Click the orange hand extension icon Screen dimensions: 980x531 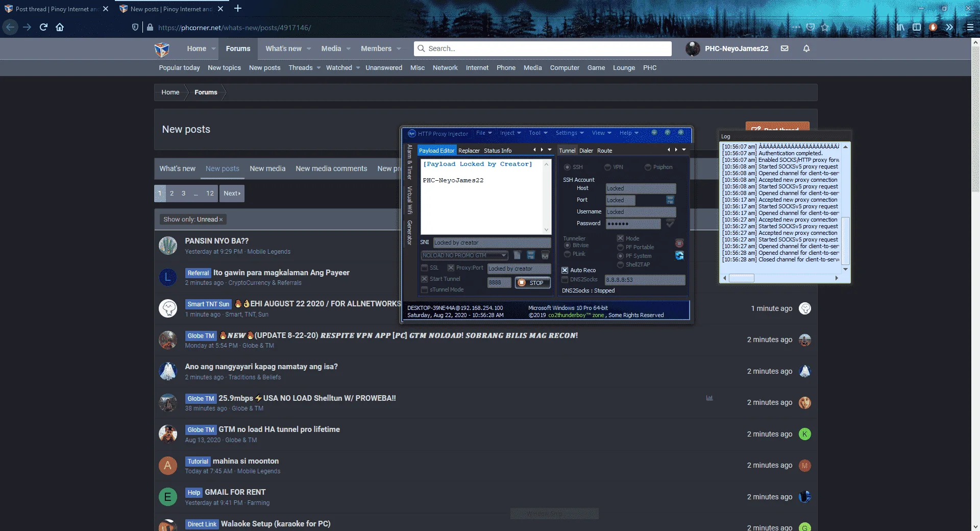[933, 27]
